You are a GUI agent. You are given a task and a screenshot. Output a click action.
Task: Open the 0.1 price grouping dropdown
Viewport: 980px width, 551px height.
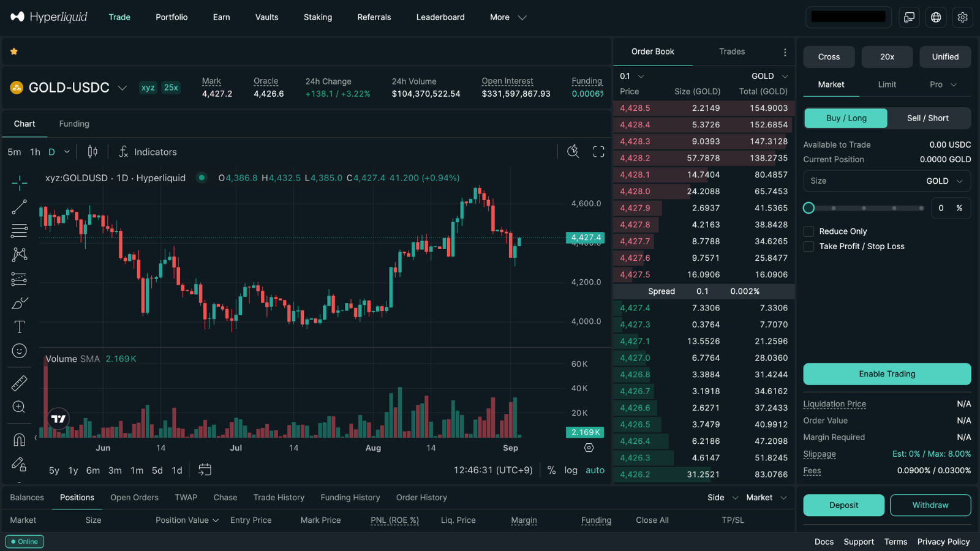point(632,77)
